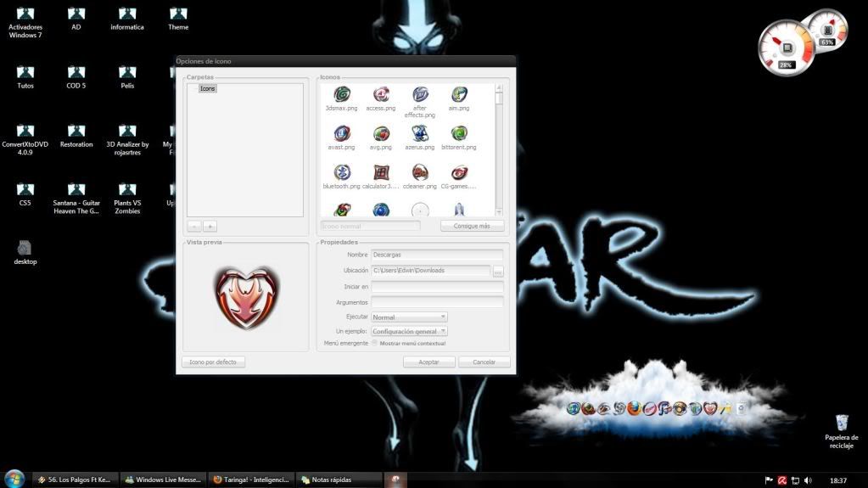This screenshot has width=868, height=488.
Task: Open the AD desktop folder
Action: [76, 19]
